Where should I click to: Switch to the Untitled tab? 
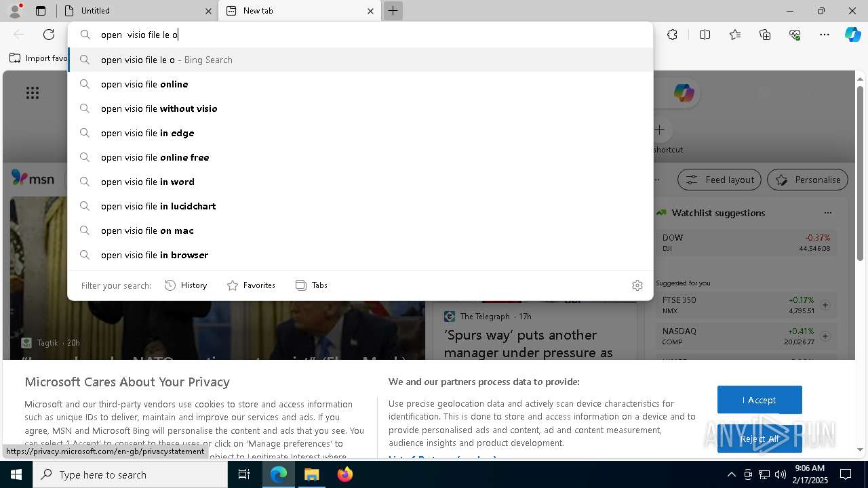click(136, 11)
